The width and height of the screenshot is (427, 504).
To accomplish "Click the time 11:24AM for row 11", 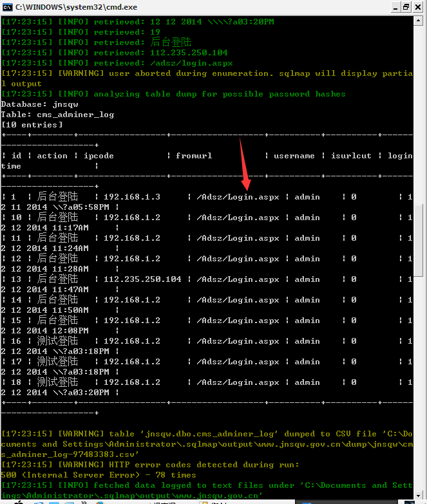I will [70, 248].
